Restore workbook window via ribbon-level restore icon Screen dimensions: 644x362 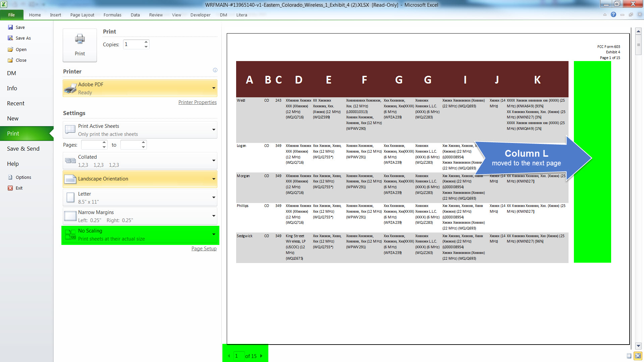pos(631,15)
